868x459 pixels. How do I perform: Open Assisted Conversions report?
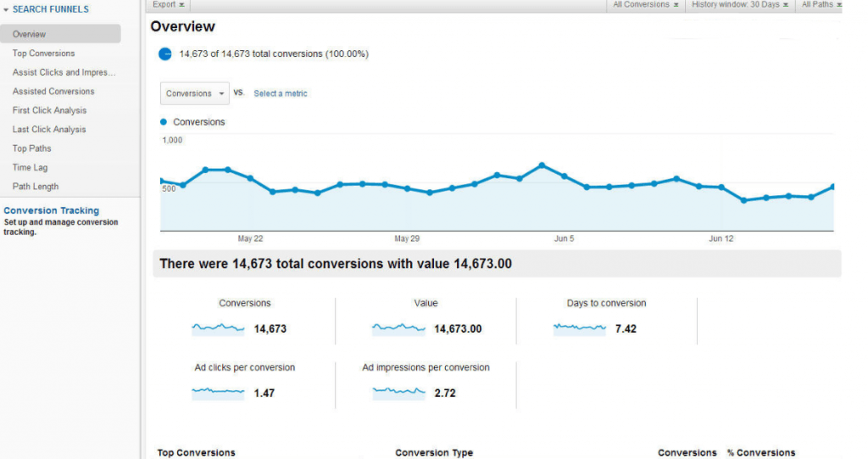[x=53, y=91]
